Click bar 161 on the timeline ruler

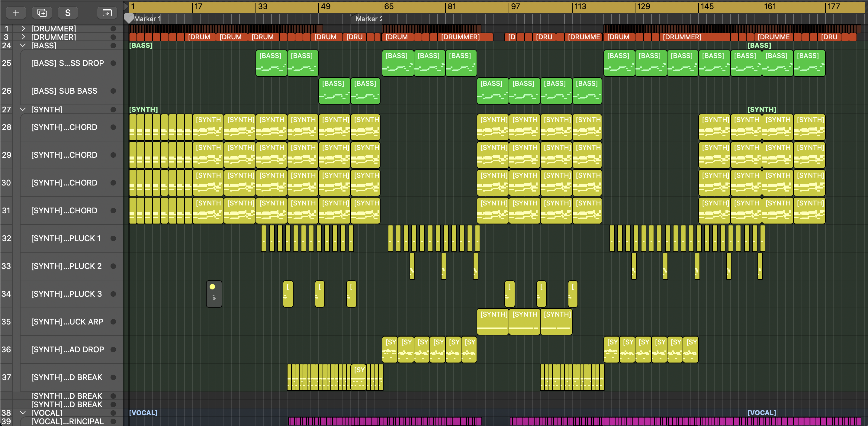coord(770,6)
